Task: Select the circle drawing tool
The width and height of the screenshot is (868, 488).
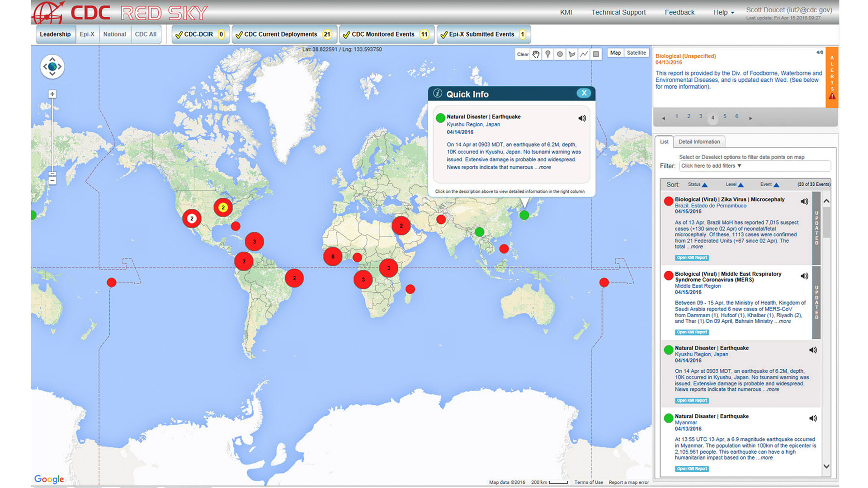Action: point(560,54)
